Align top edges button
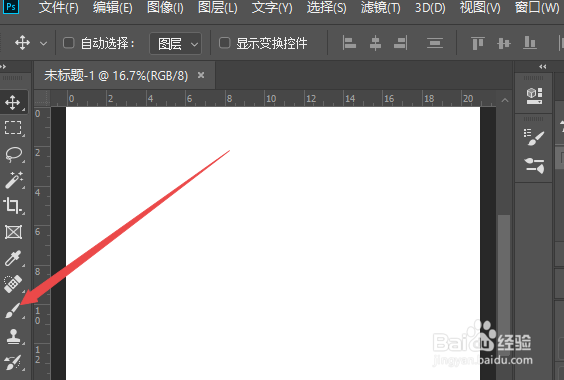564x380 pixels. (478, 44)
